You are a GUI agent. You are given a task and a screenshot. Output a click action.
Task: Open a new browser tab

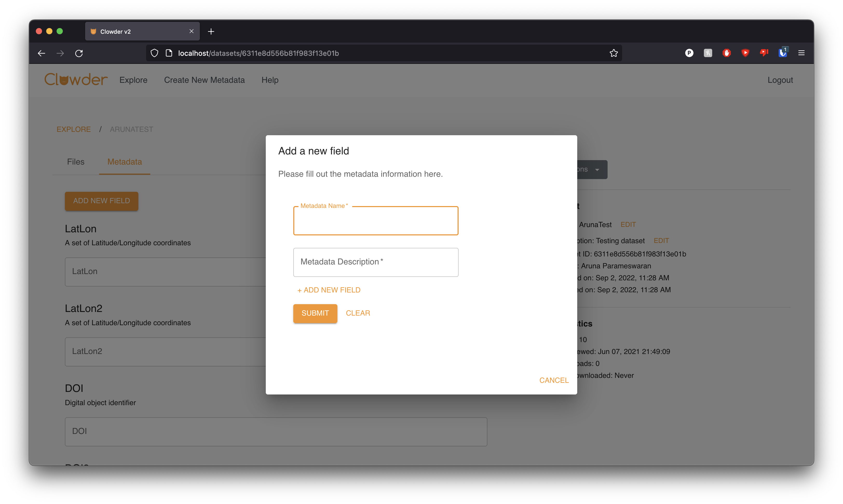[211, 32]
